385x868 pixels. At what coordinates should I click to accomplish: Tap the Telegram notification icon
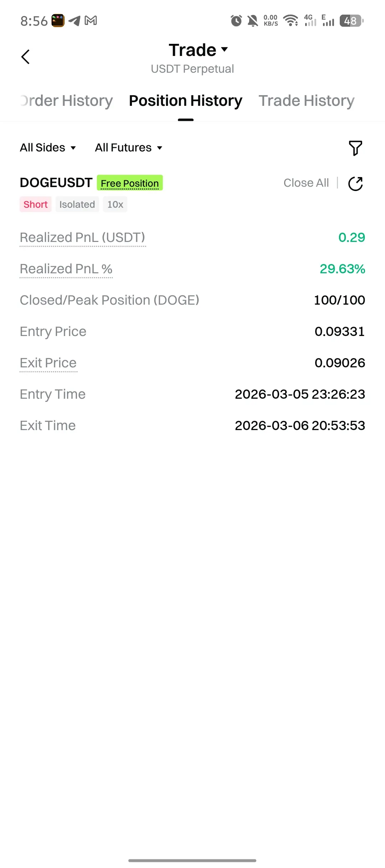coord(74,21)
